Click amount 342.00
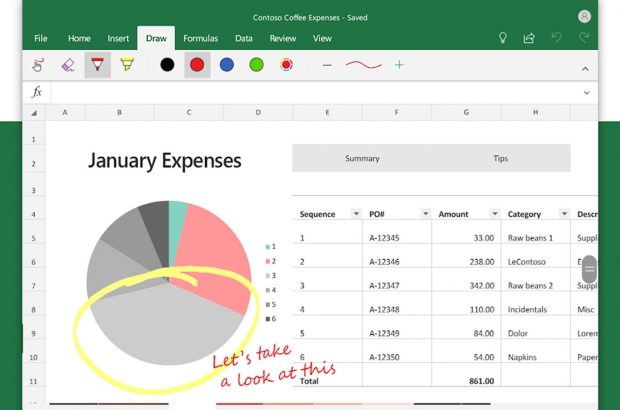 tap(482, 285)
